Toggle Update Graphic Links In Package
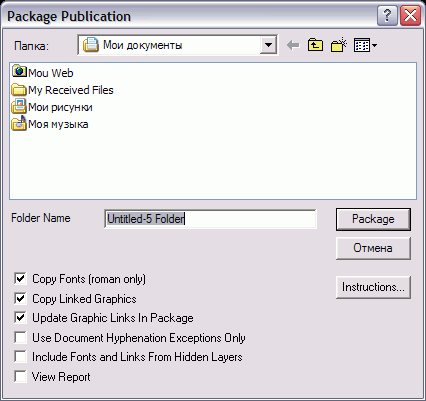 20,317
